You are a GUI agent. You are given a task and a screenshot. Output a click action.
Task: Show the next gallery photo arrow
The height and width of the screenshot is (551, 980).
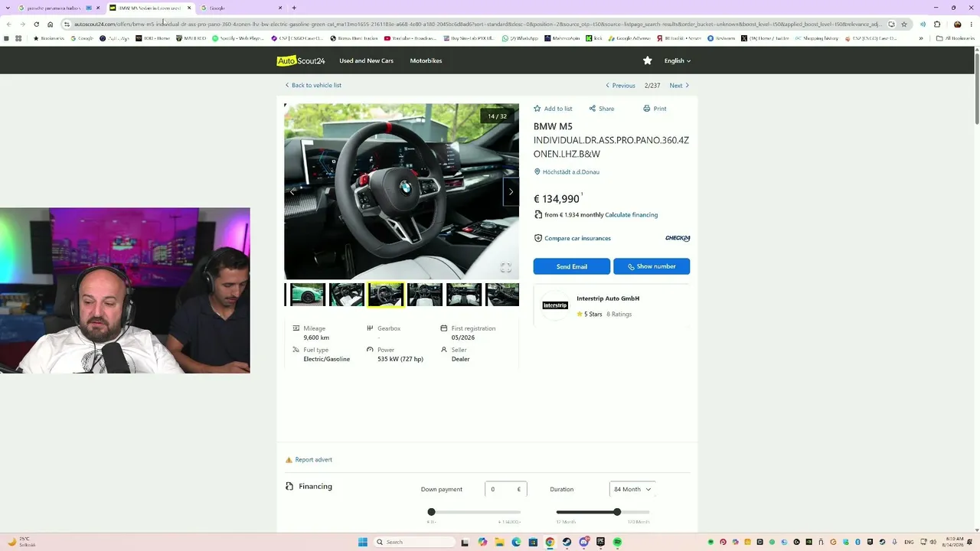click(x=511, y=191)
